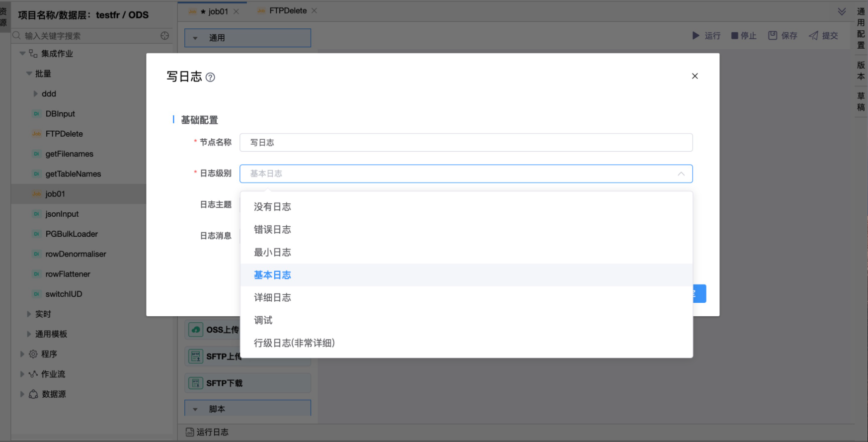Screen dimensions: 868x442
Task: Choose 错误日志 option
Action: [x=272, y=230]
